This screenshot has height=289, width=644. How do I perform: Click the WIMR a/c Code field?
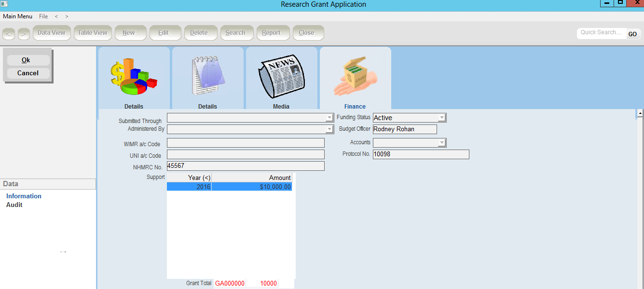(x=246, y=143)
